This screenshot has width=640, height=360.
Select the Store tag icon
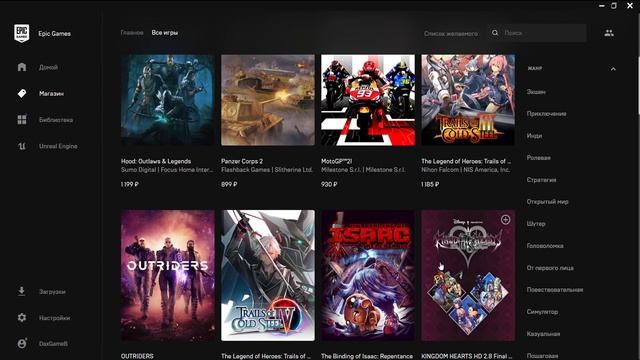(22, 93)
